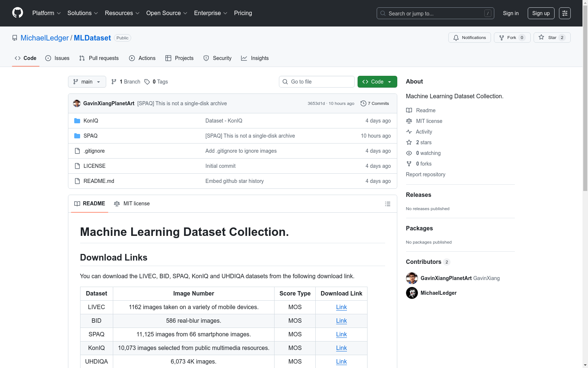Select the README tab
This screenshot has width=588, height=368.
tap(90, 204)
